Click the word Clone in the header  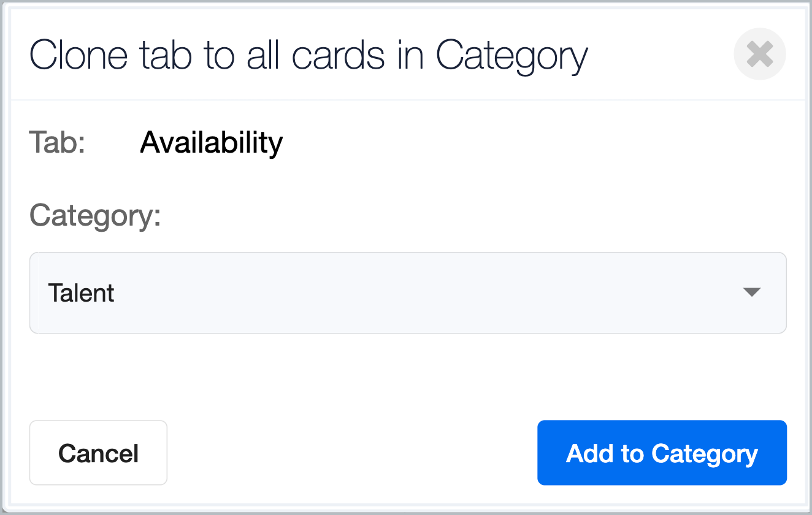[x=79, y=55]
